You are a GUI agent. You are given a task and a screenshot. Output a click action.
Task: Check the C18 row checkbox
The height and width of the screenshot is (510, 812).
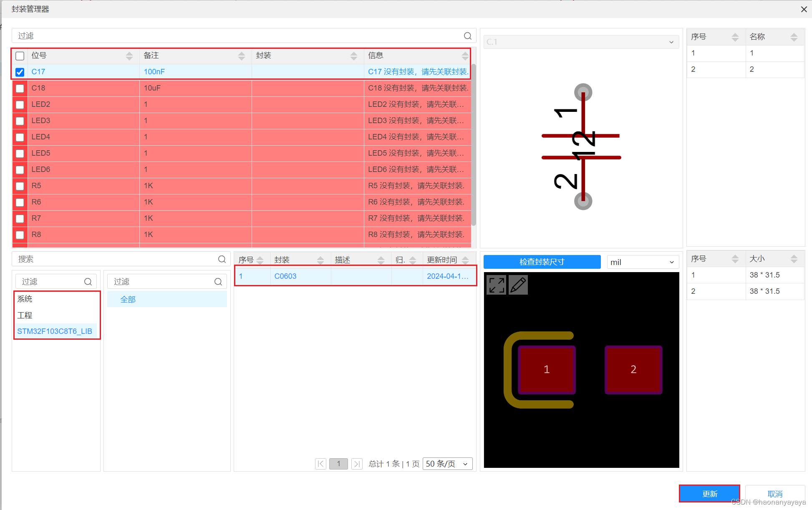(x=20, y=88)
